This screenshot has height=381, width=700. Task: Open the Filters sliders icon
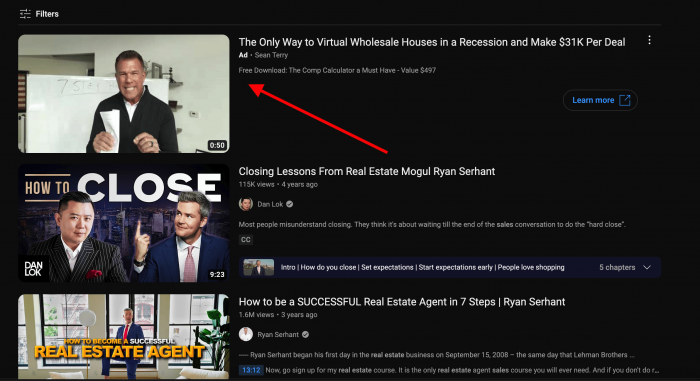pyautogui.click(x=25, y=14)
